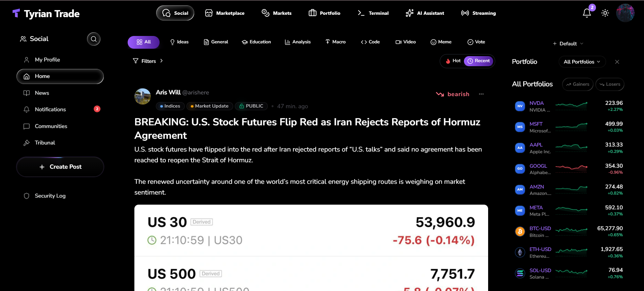This screenshot has width=644, height=291.
Task: Click the 47 min. ago timestamp
Action: pyautogui.click(x=292, y=107)
